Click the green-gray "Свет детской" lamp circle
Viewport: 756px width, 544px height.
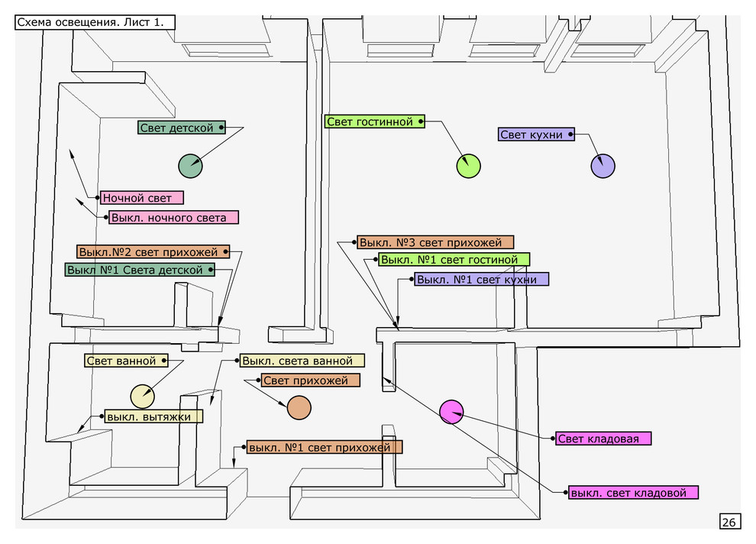pos(190,165)
